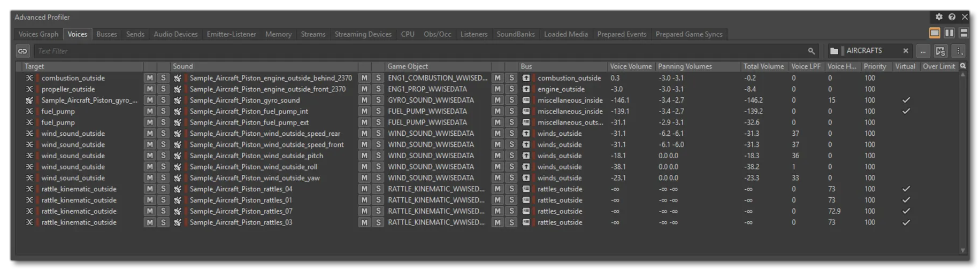Click the link icon beside Text Filter

click(x=22, y=51)
